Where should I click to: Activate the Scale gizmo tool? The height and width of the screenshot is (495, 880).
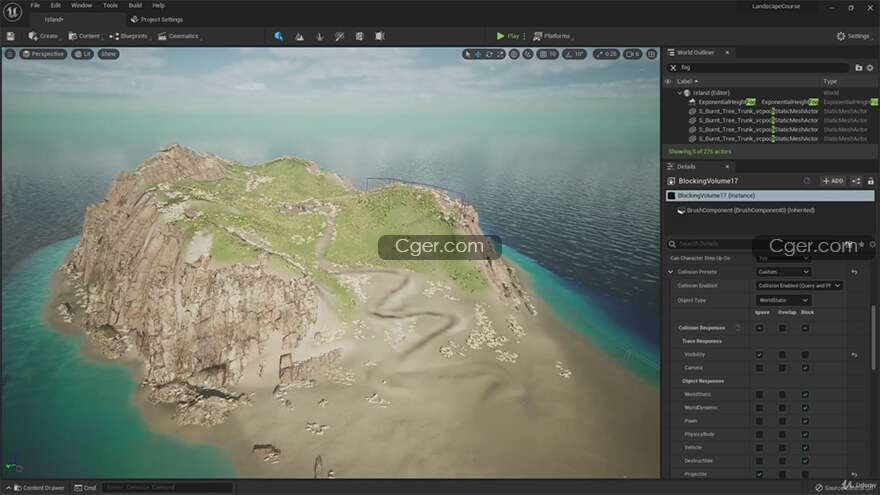tap(500, 54)
